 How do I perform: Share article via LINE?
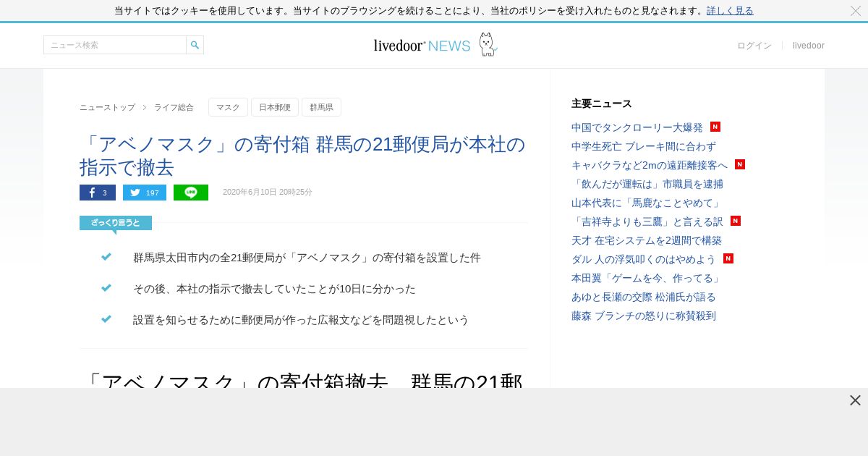point(191,193)
